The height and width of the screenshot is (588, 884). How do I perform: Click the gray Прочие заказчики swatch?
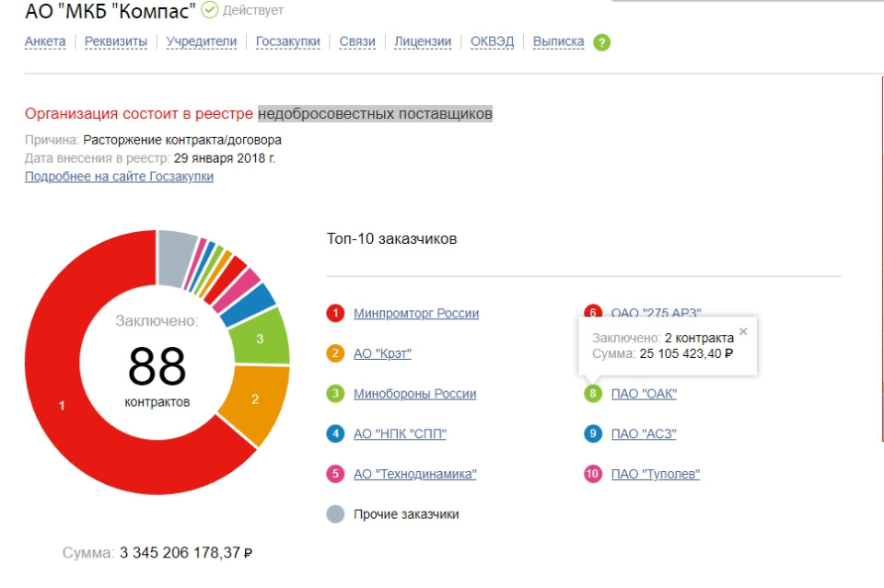(x=335, y=514)
